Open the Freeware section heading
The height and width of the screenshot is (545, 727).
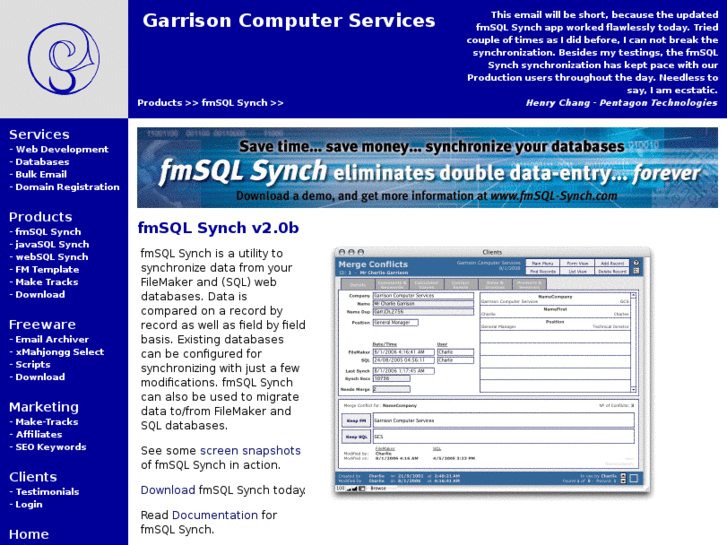(x=42, y=325)
